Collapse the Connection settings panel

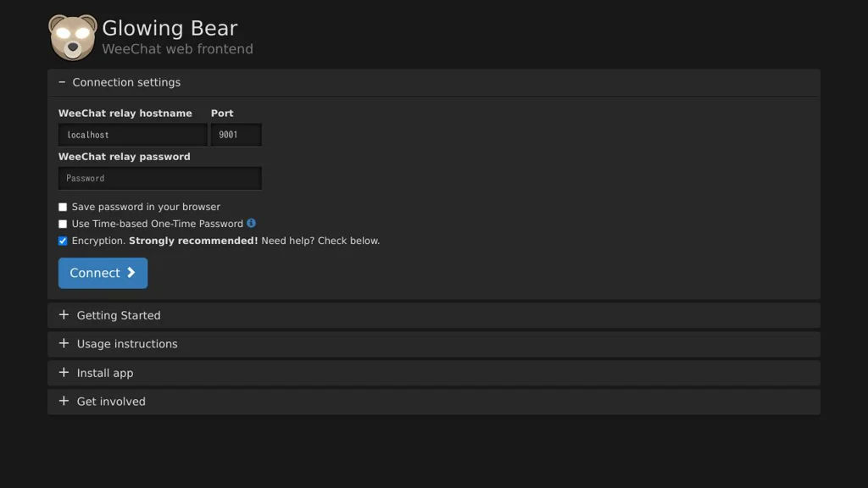pos(126,82)
